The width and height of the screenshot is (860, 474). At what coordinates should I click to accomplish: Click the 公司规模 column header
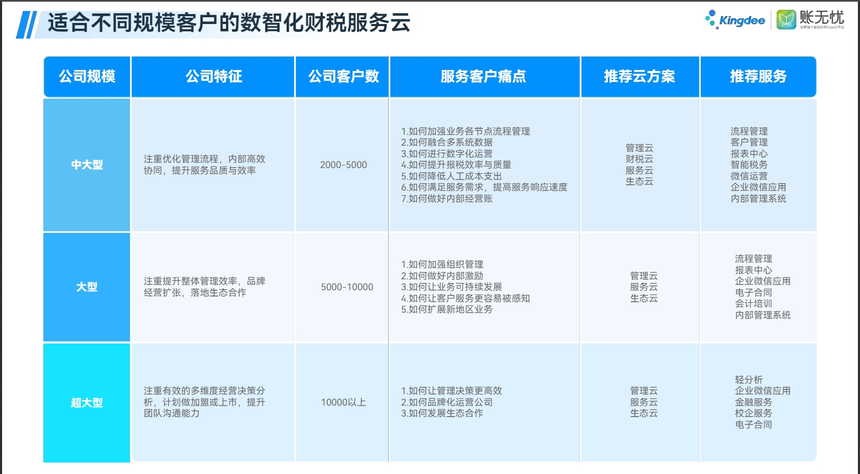pyautogui.click(x=87, y=76)
